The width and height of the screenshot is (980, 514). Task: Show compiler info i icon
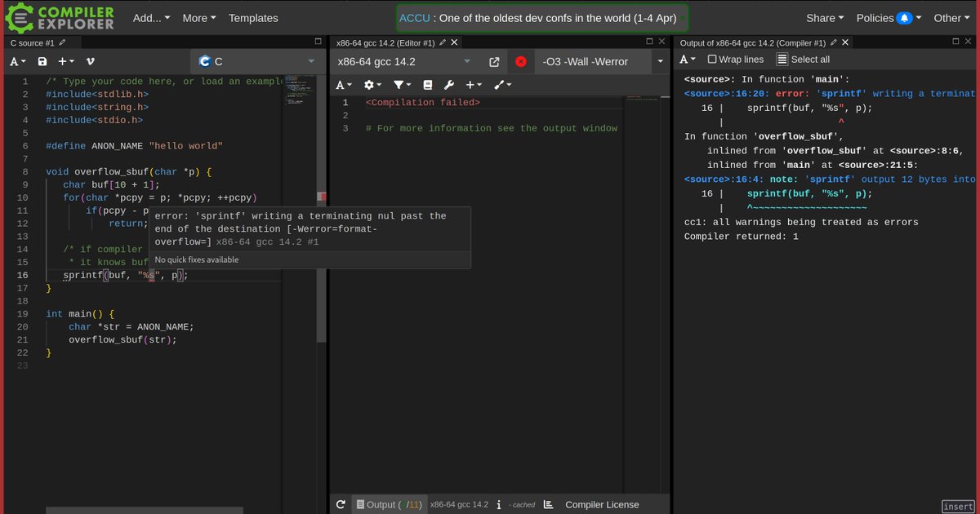tap(499, 504)
